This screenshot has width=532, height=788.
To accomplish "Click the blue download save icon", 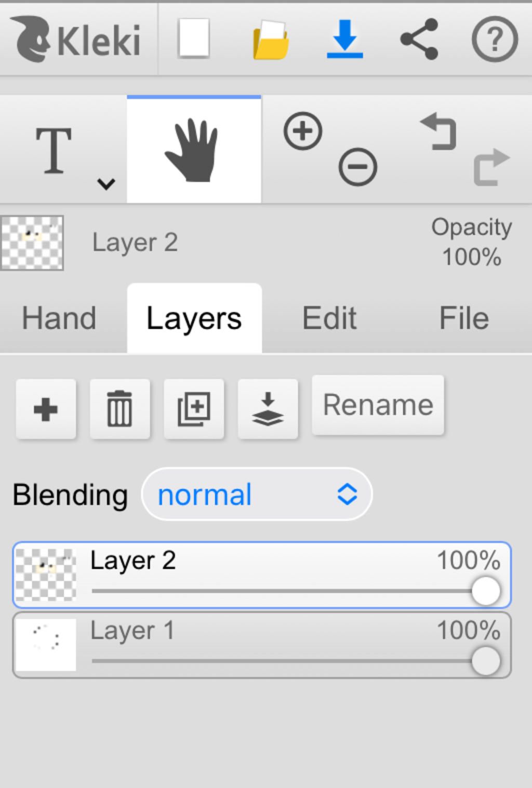I will point(344,39).
